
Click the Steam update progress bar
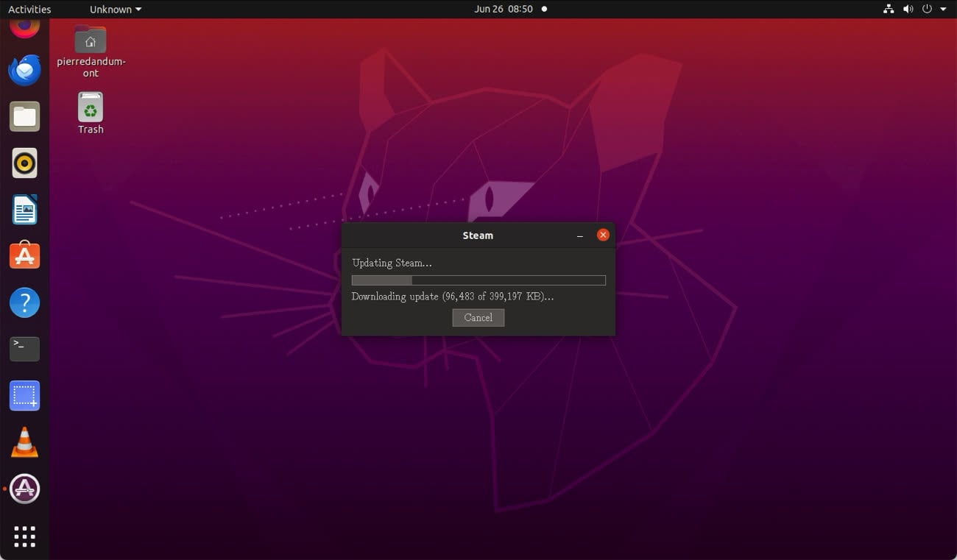coord(478,280)
